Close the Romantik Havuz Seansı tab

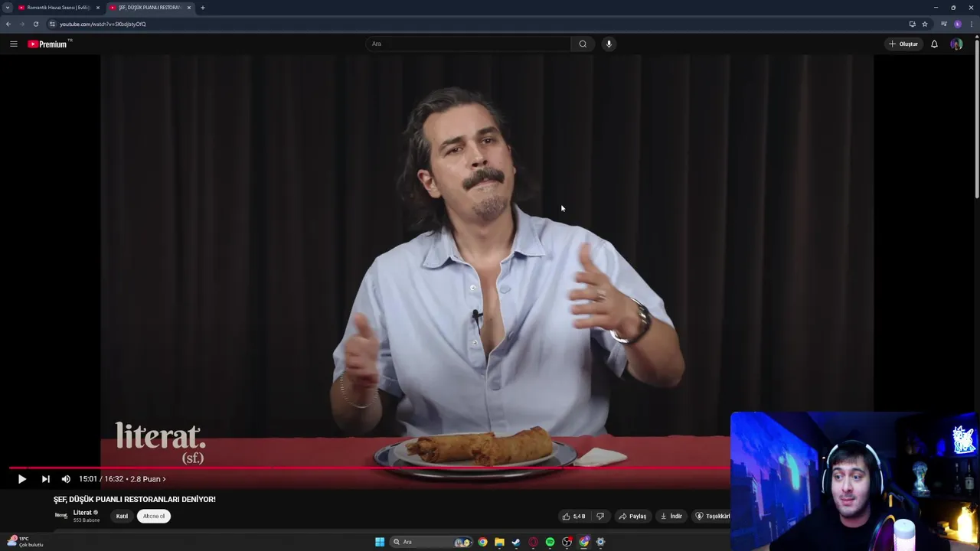point(98,8)
